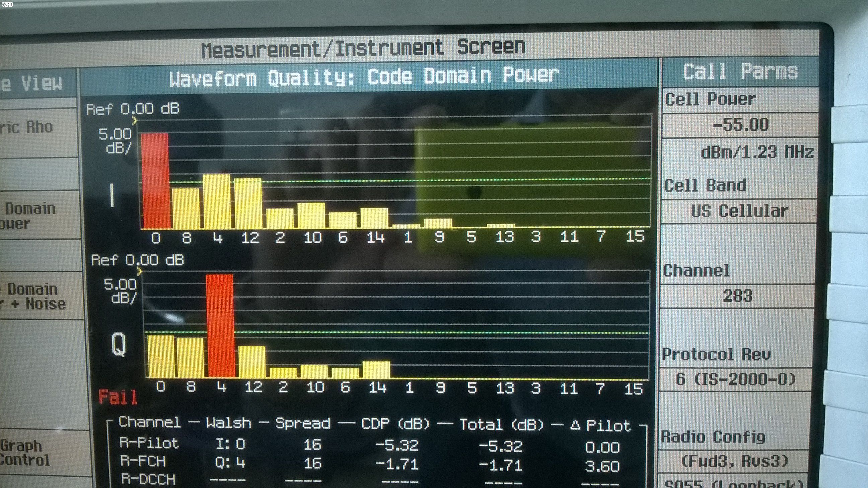The height and width of the screenshot is (488, 868).
Task: Click the R-Pilot row label
Action: point(149,443)
